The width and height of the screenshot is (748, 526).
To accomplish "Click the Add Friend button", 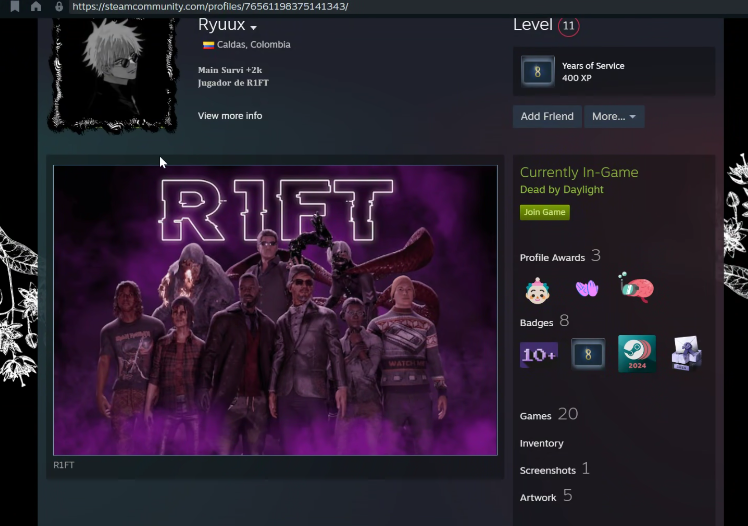I will (x=547, y=116).
